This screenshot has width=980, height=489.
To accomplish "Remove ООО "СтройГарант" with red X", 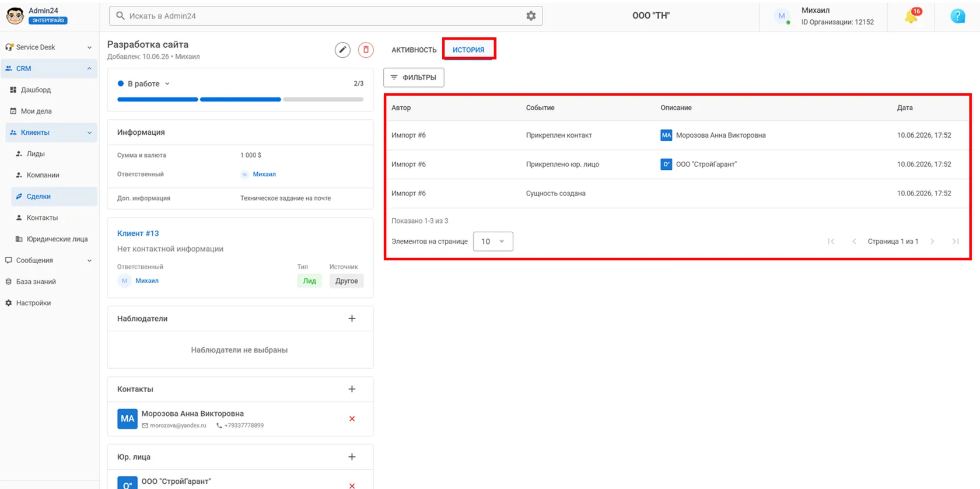I will (x=352, y=485).
